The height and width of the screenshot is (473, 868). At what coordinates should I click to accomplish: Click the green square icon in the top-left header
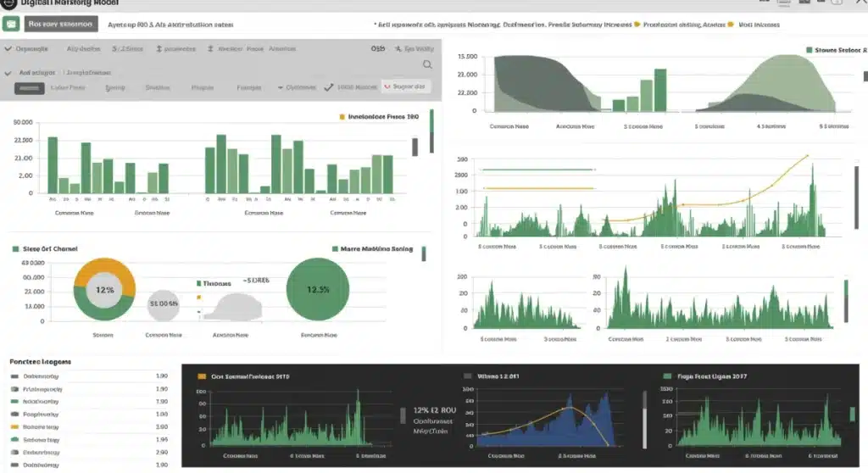tap(11, 25)
